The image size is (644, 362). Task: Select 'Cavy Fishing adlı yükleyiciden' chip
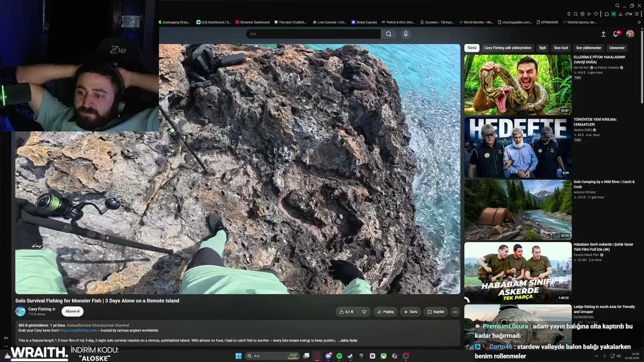point(508,48)
